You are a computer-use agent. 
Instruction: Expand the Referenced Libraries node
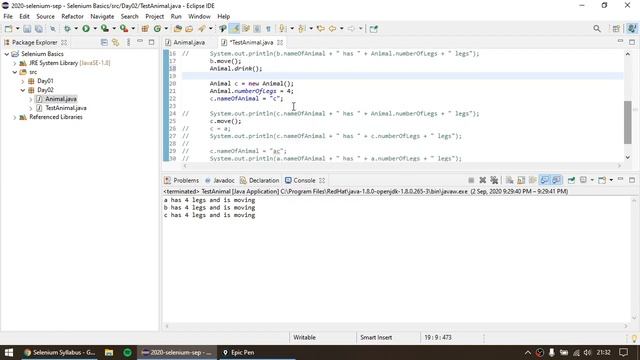[x=15, y=117]
